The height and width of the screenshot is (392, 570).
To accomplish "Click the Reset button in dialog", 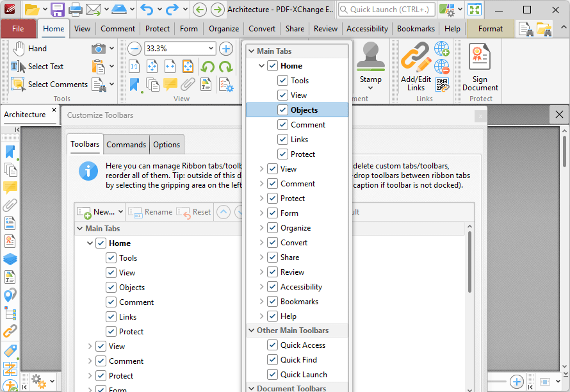I will 193,211.
